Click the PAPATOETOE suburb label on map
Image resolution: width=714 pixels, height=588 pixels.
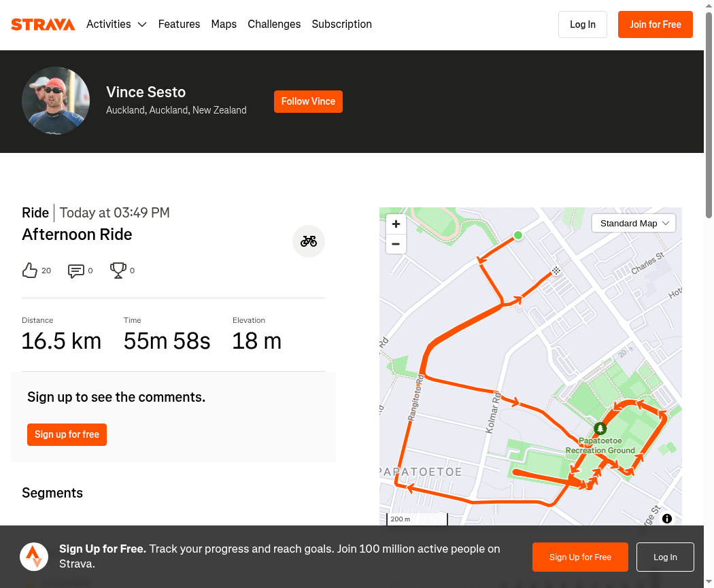[421, 472]
